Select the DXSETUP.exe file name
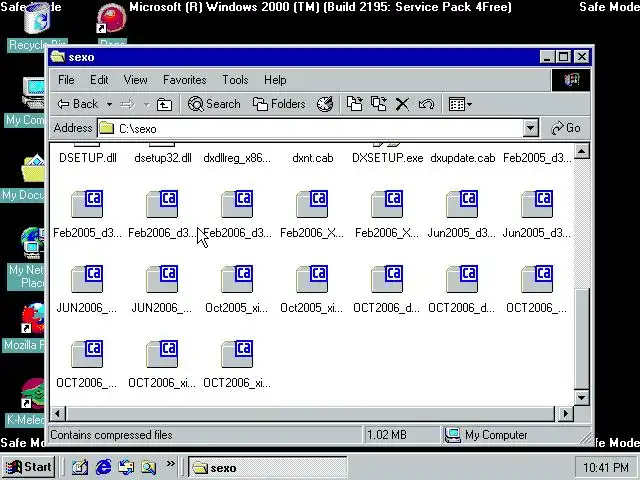The width and height of the screenshot is (640, 480). [387, 158]
